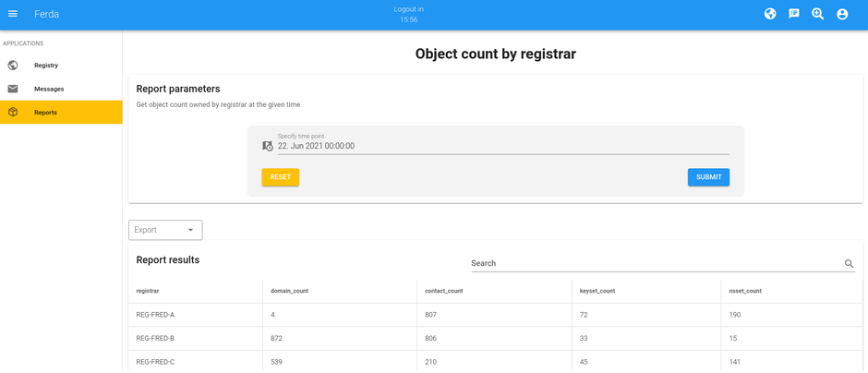Click the Object count by registrar title
The width and height of the screenshot is (868, 373).
click(x=496, y=54)
